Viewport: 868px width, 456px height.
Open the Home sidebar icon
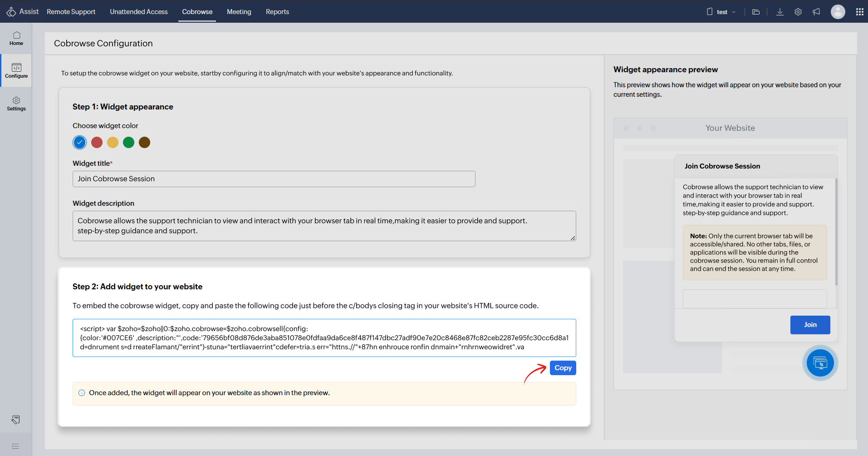16,38
